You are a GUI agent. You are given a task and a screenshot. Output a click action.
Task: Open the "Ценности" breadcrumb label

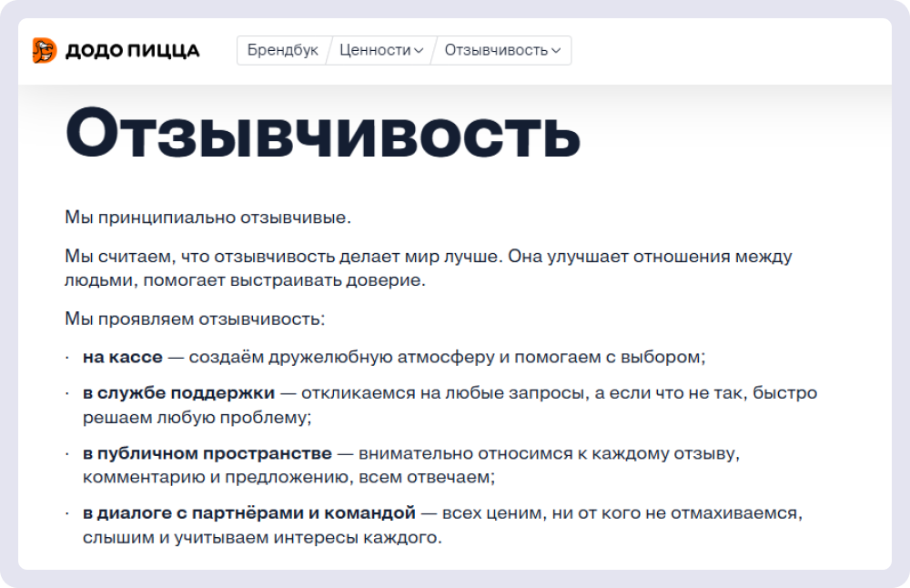(375, 50)
